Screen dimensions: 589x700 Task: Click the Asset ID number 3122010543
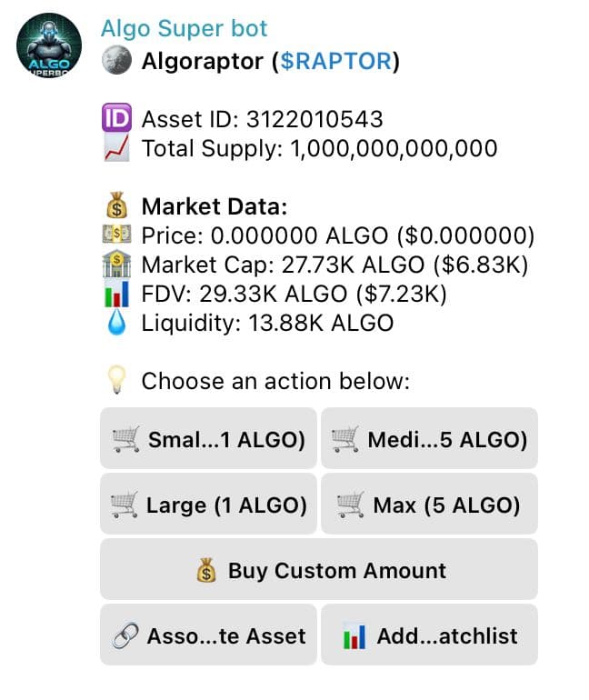(314, 119)
